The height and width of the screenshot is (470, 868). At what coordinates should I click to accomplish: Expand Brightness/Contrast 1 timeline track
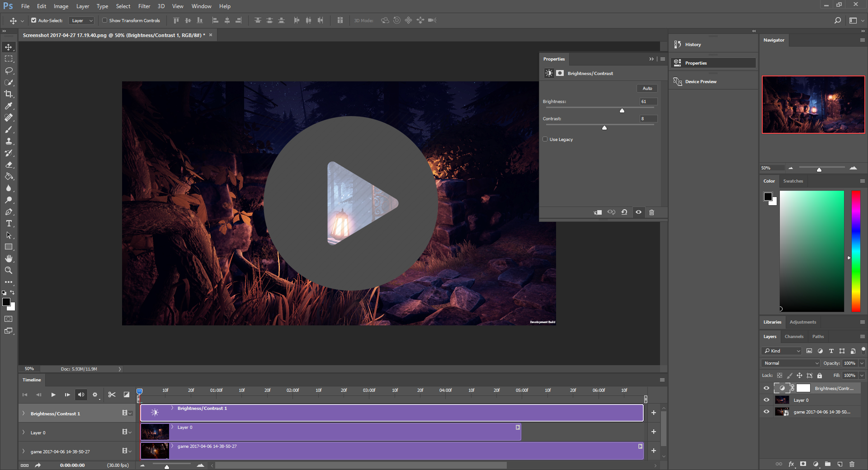[x=24, y=414]
